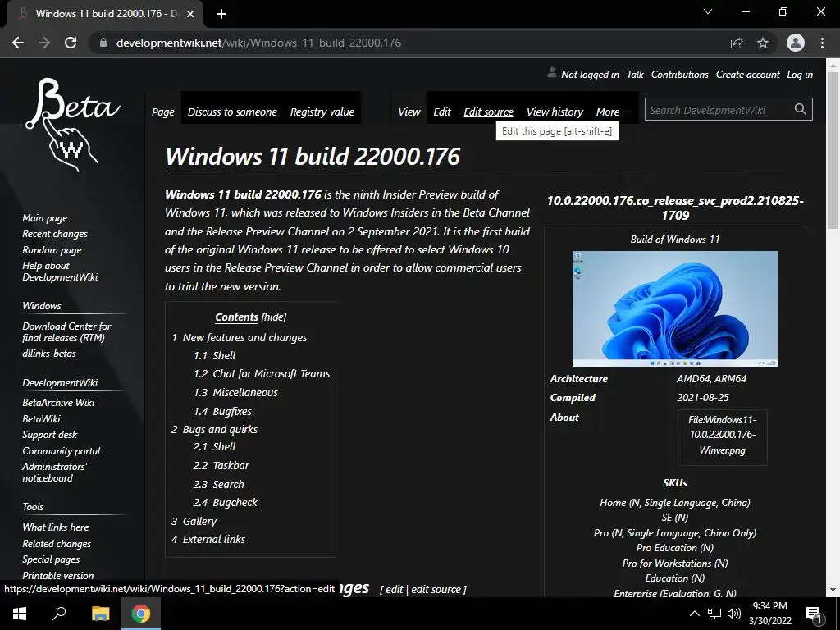
Task: Show hidden tray icons chevron
Action: [694, 614]
